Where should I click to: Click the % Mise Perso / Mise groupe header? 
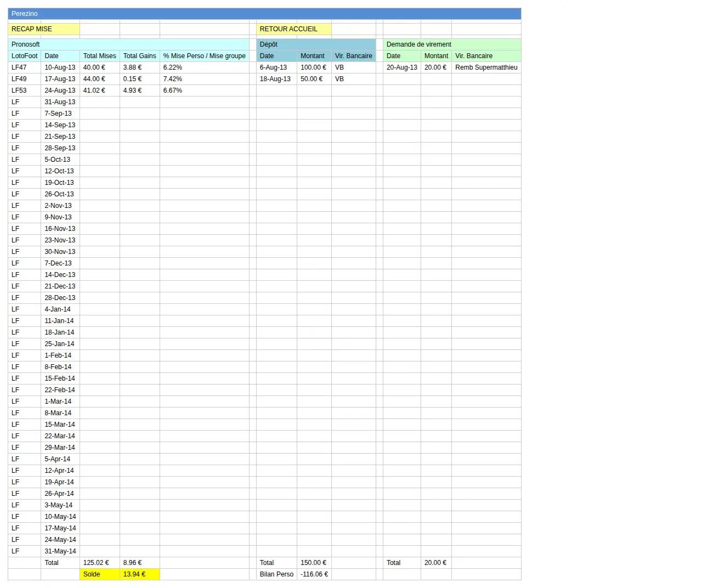coord(205,56)
